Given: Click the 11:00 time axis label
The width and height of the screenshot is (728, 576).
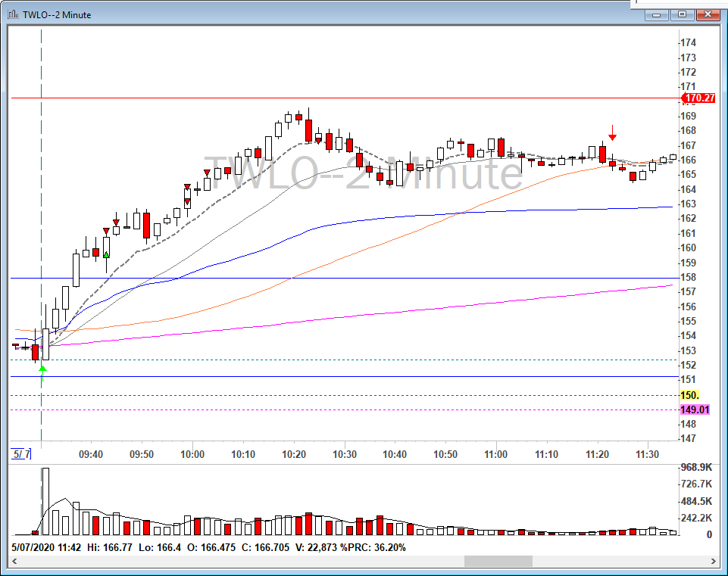Looking at the screenshot, I should [x=496, y=454].
